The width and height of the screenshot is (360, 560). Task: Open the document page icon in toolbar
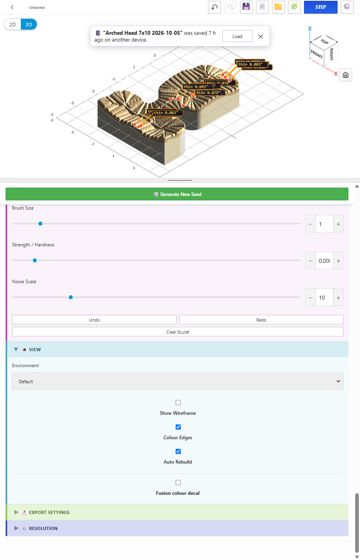click(262, 7)
